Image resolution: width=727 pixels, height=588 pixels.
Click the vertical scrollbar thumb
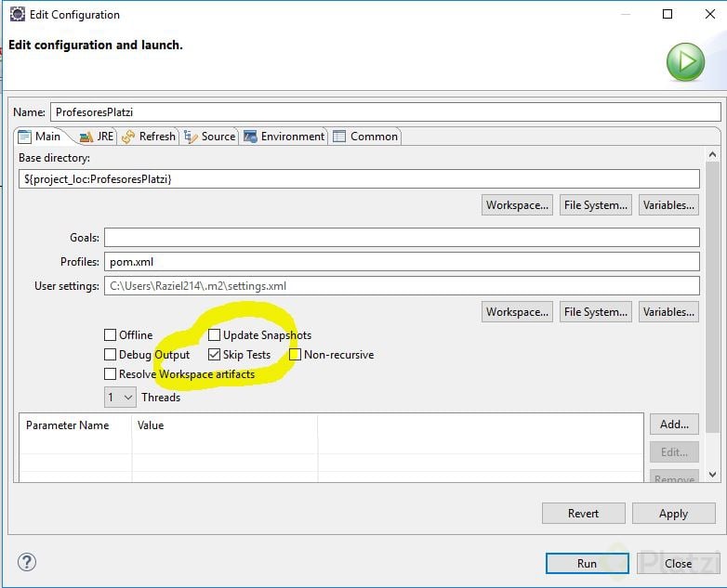click(x=713, y=296)
